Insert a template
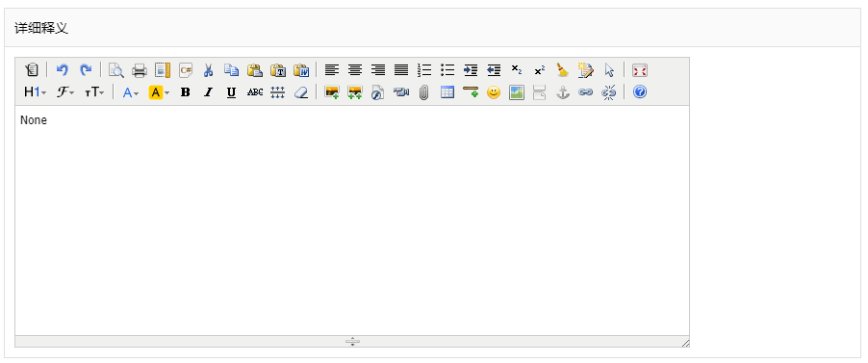Screen dimensions: 868x363 coord(163,70)
